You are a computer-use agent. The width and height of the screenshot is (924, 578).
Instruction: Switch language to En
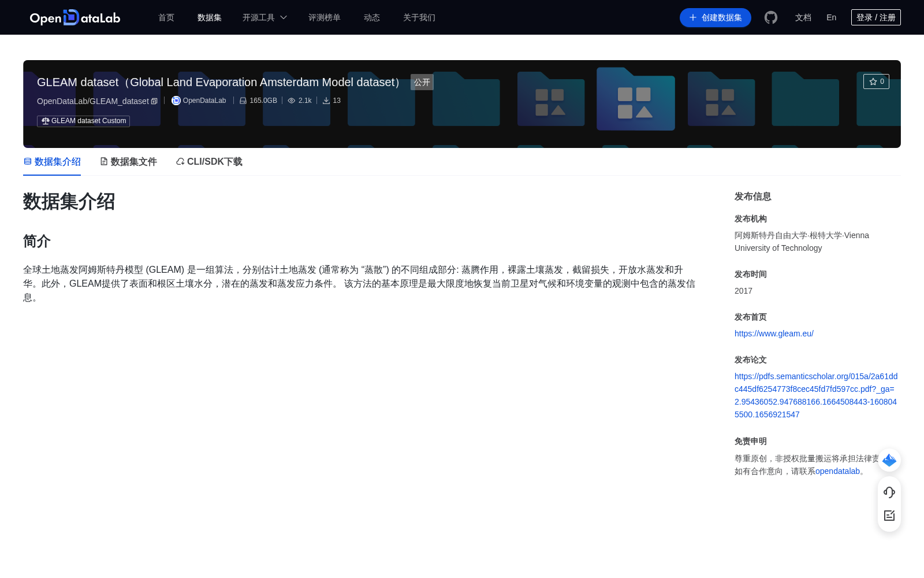click(832, 17)
